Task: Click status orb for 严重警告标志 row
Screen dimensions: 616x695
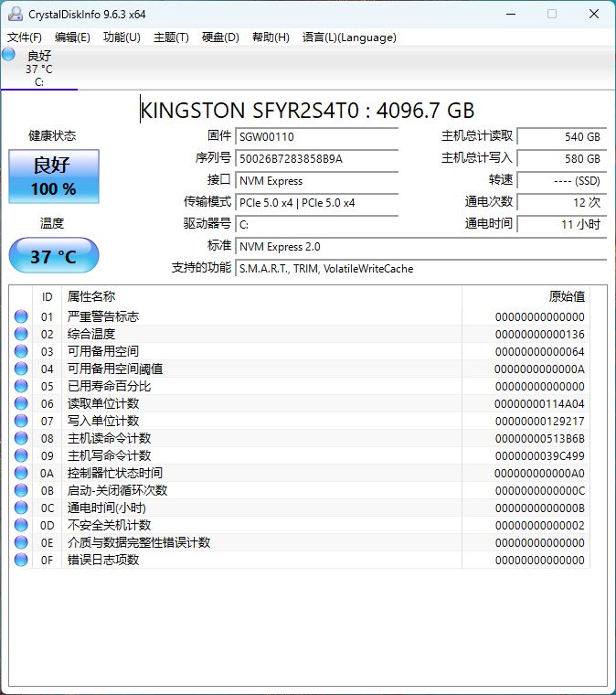Action: (x=21, y=316)
